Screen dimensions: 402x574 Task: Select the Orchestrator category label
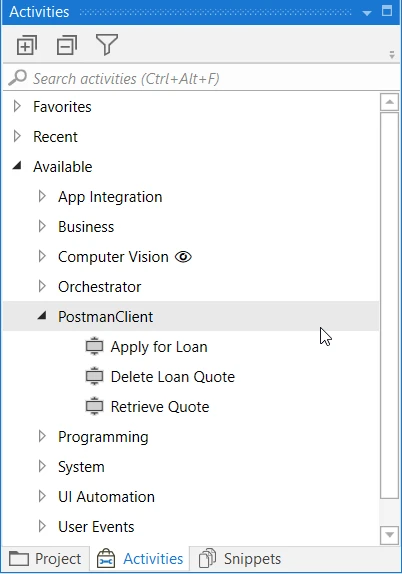tap(100, 287)
